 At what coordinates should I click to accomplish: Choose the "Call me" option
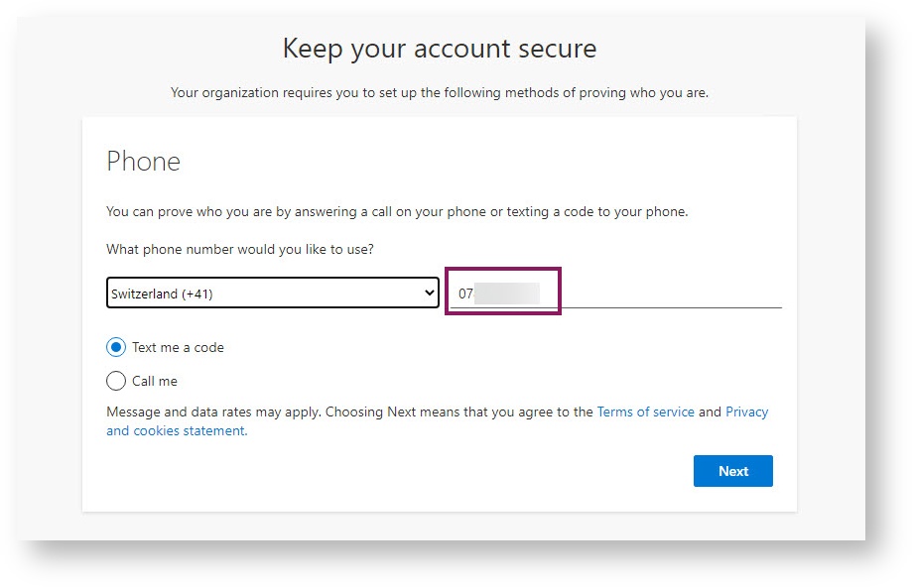[115, 381]
